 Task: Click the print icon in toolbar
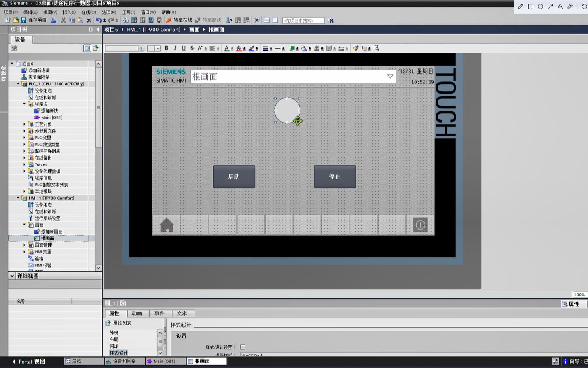(x=53, y=20)
